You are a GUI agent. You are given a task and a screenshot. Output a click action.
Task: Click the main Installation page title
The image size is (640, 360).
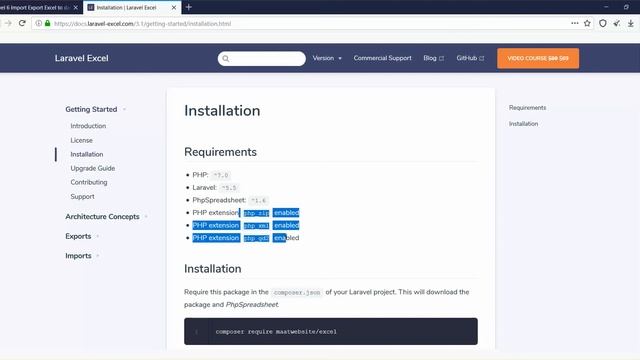coord(222,111)
